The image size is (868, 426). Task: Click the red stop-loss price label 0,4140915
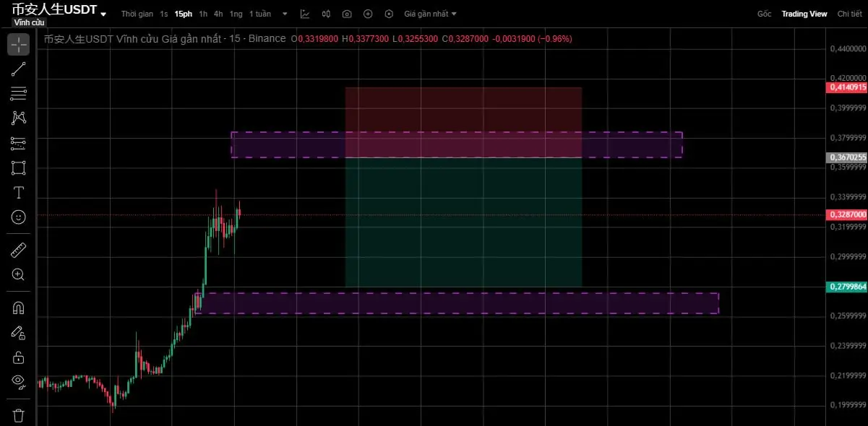pos(846,87)
